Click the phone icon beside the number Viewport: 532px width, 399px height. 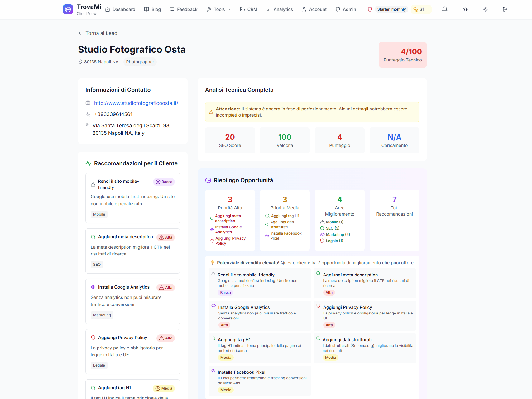88,114
